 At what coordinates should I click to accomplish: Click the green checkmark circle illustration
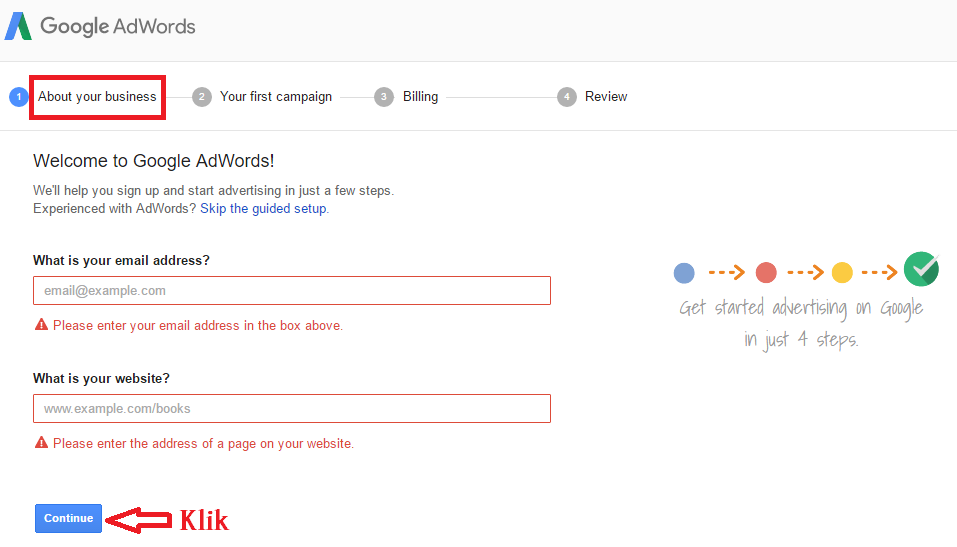pos(921,269)
